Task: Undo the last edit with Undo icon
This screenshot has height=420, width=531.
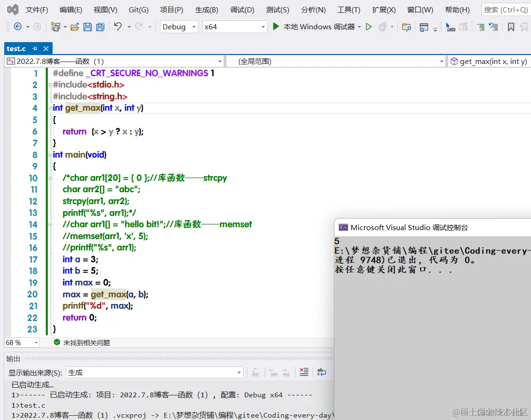Action: coord(118,26)
